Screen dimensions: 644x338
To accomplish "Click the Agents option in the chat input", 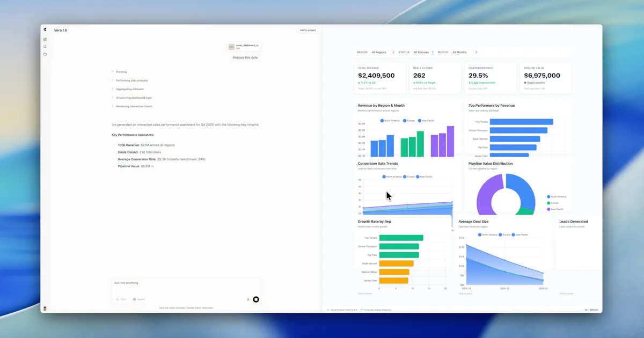I will point(139,299).
